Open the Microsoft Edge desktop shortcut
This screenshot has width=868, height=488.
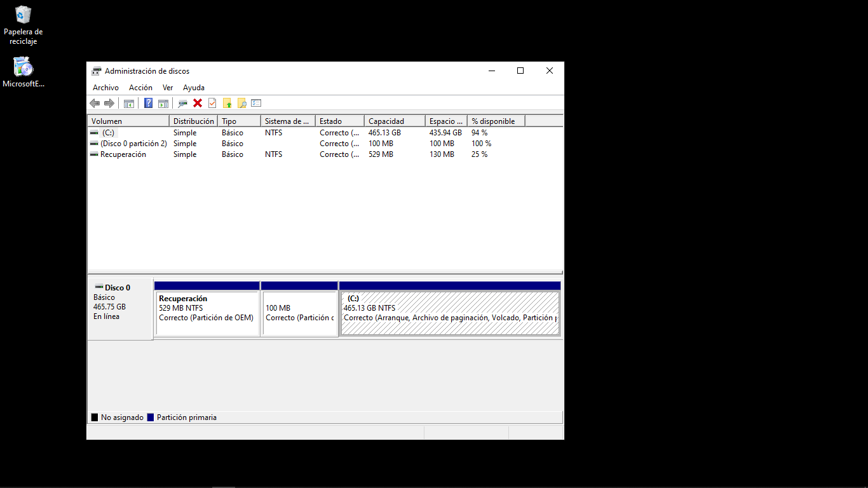(23, 72)
